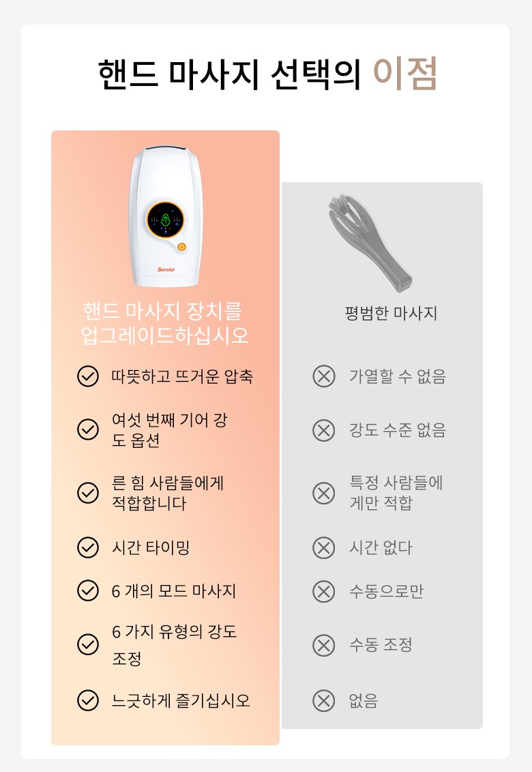The image size is (532, 772).
Task: Click the checkmark beside 시간 타이밍
Action: 88,547
